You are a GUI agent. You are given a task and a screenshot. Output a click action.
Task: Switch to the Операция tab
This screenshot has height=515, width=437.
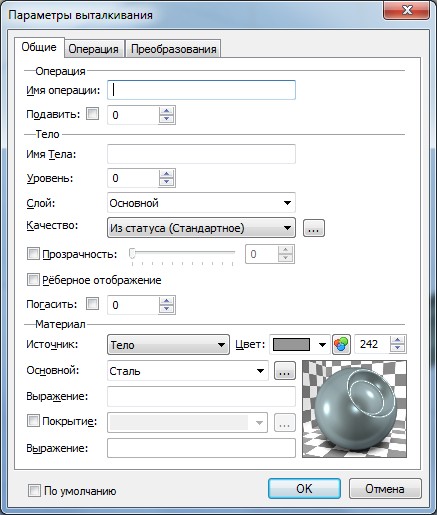pos(94,49)
